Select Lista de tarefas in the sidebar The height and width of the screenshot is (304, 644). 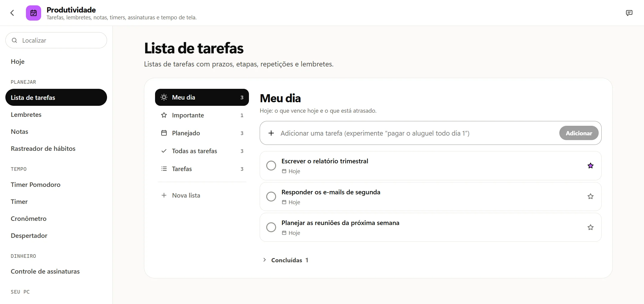coord(56,97)
